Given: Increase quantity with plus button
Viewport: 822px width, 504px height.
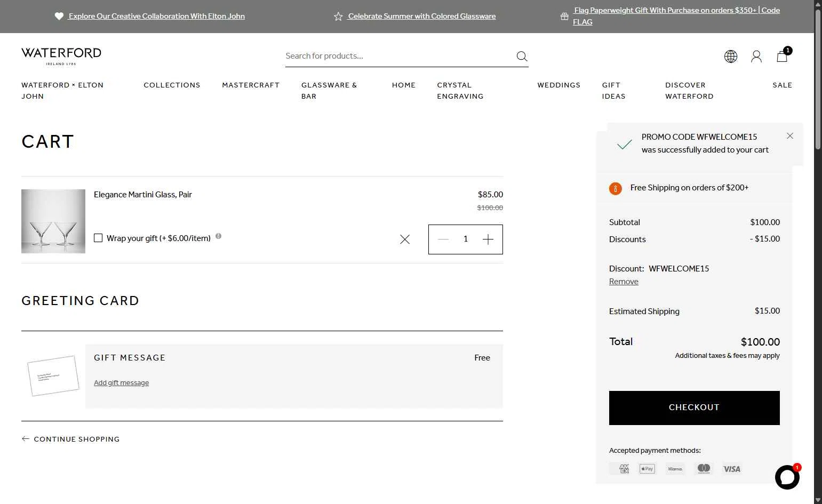Looking at the screenshot, I should 488,239.
